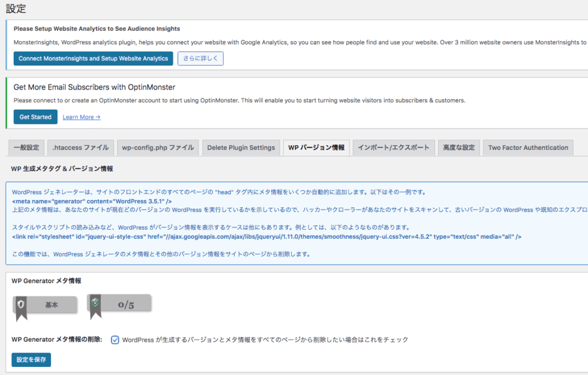Click the meta name="generator" example code line
588x375 pixels.
tap(92, 202)
